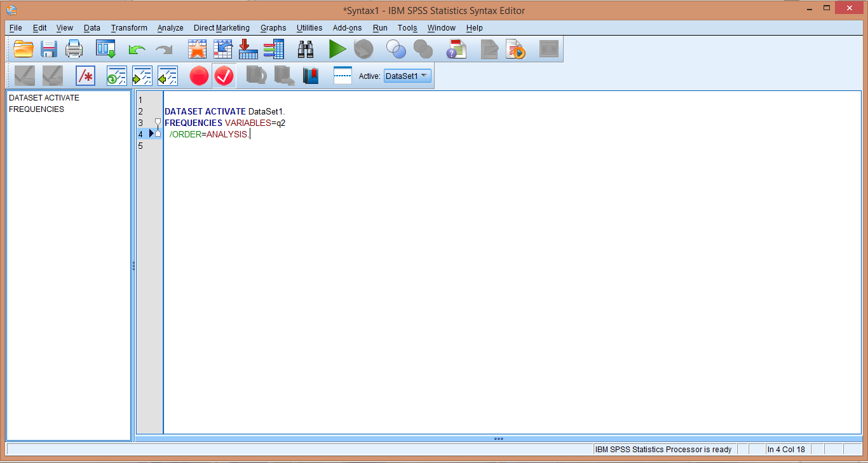Expand the bottom output pane splitter
The image size is (868, 463).
click(x=498, y=438)
